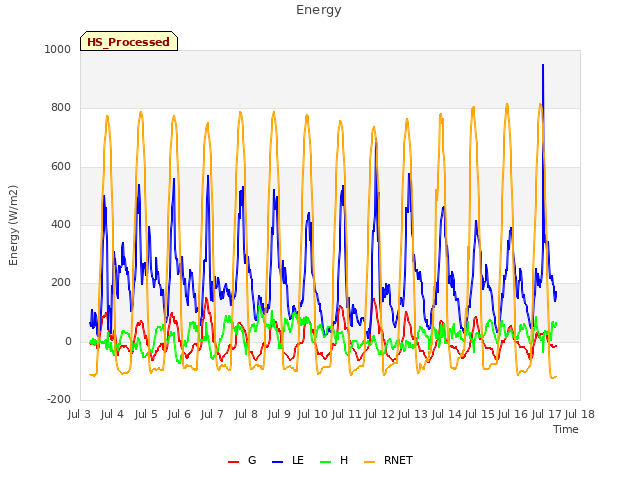This screenshot has width=640, height=480.
Task: Click the Jul 17 x-axis label
Action: 547,414
